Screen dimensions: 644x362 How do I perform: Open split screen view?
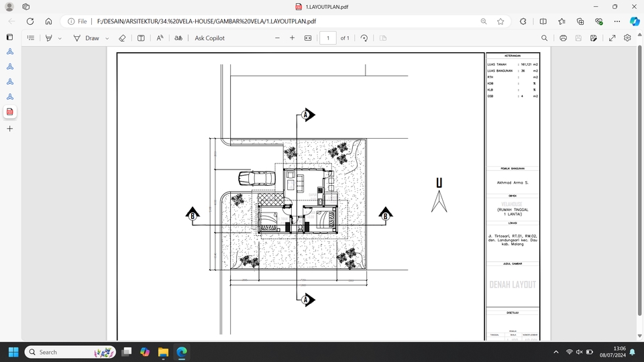[x=543, y=21]
